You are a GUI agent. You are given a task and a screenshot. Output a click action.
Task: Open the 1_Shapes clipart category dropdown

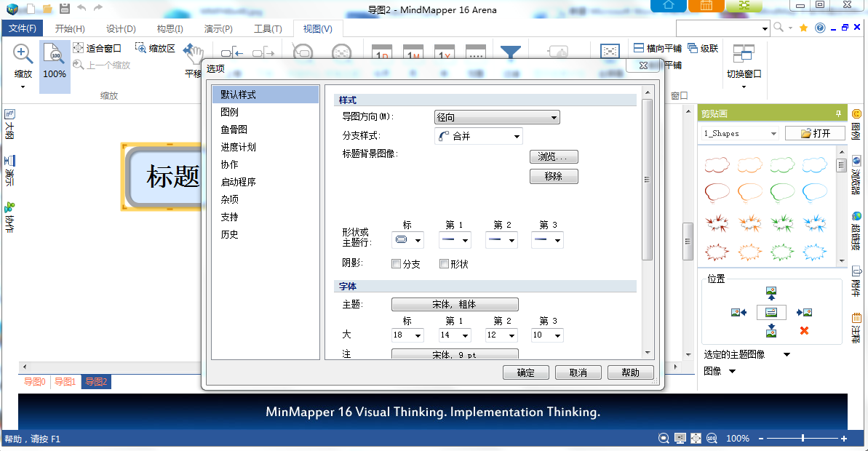[739, 133]
